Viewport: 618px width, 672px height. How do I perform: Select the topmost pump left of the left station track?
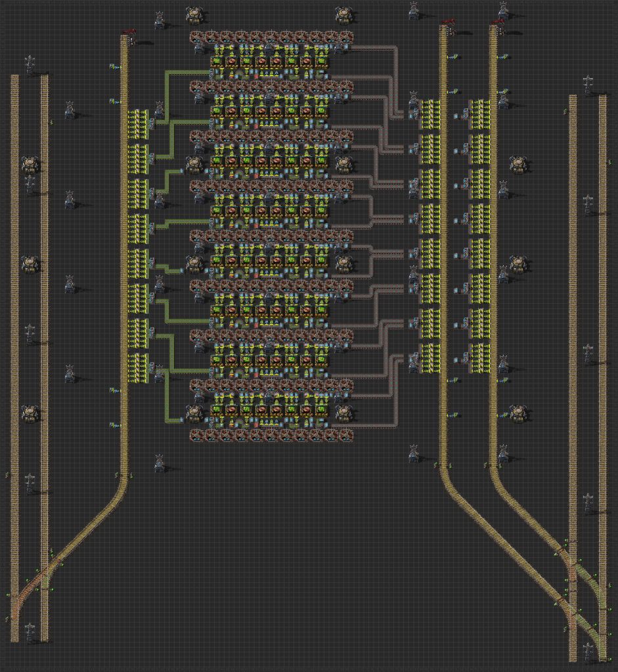(114, 67)
